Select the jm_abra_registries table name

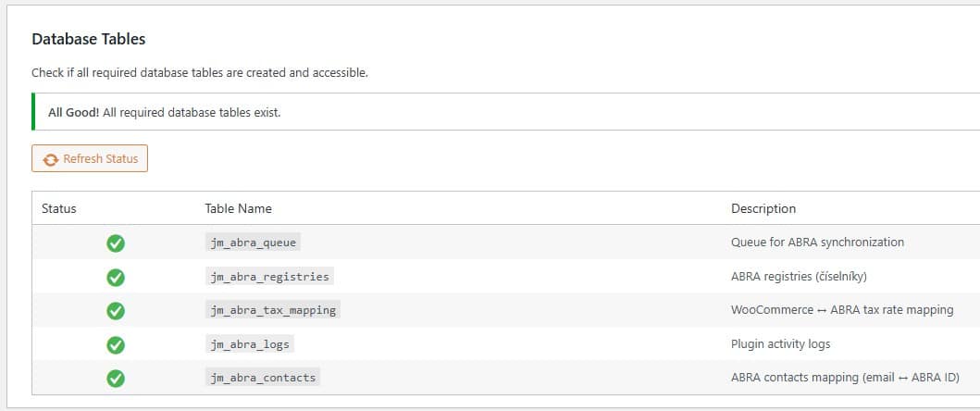[x=267, y=276]
